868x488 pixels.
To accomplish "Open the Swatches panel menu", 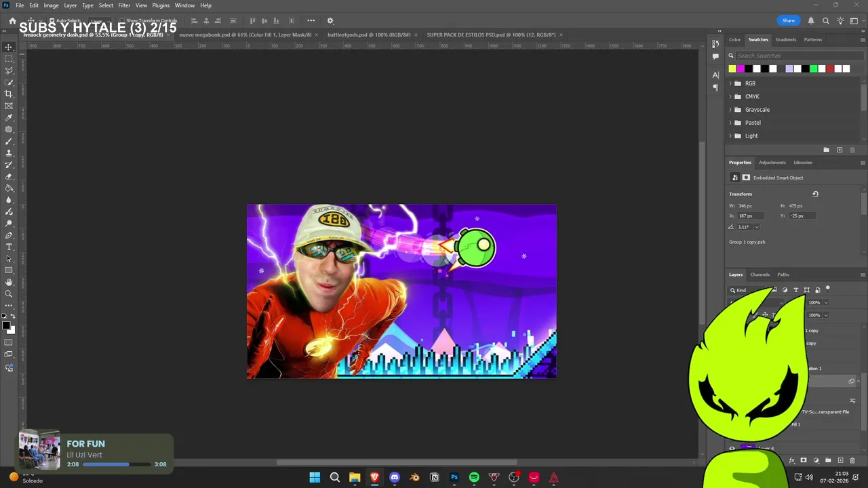I will point(863,39).
